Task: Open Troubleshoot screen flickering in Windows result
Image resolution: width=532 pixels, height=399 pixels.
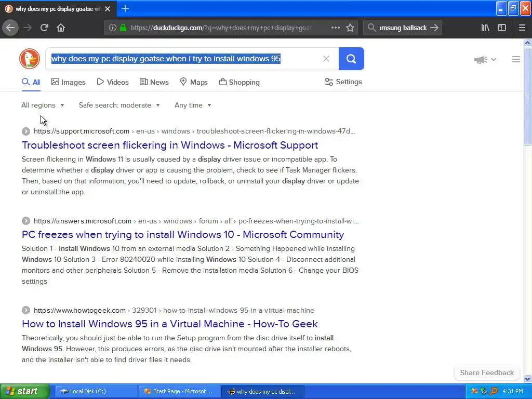Action: [170, 145]
